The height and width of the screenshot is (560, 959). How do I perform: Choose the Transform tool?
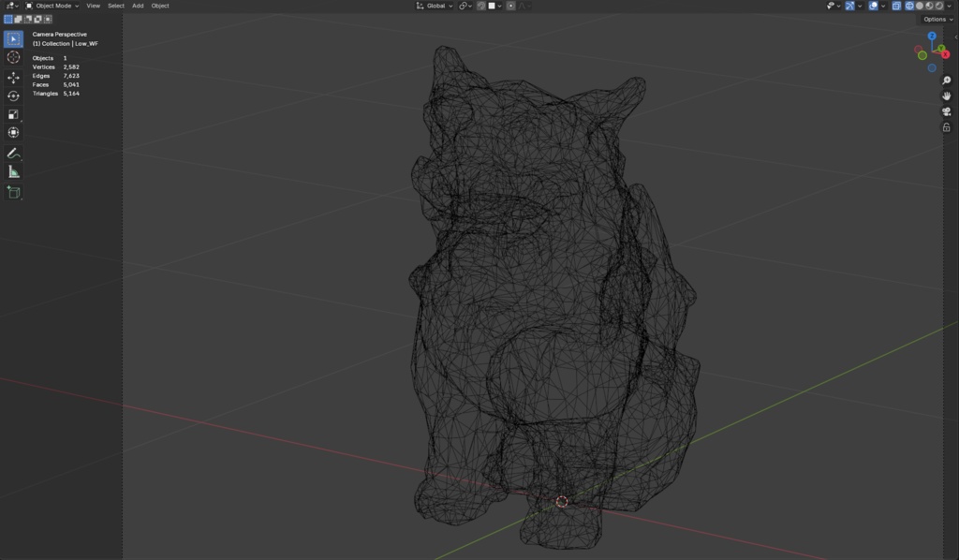[13, 133]
